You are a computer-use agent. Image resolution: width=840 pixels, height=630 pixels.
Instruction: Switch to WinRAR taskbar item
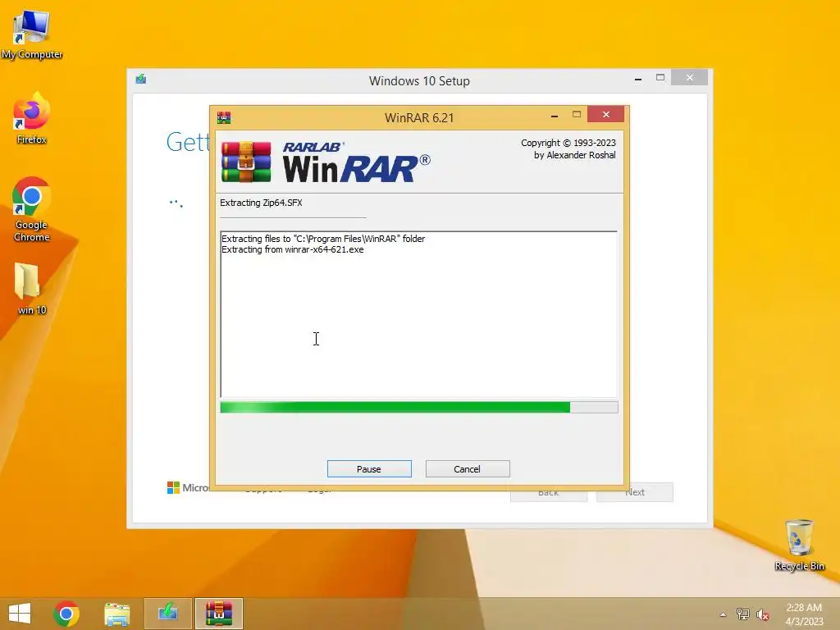218,614
